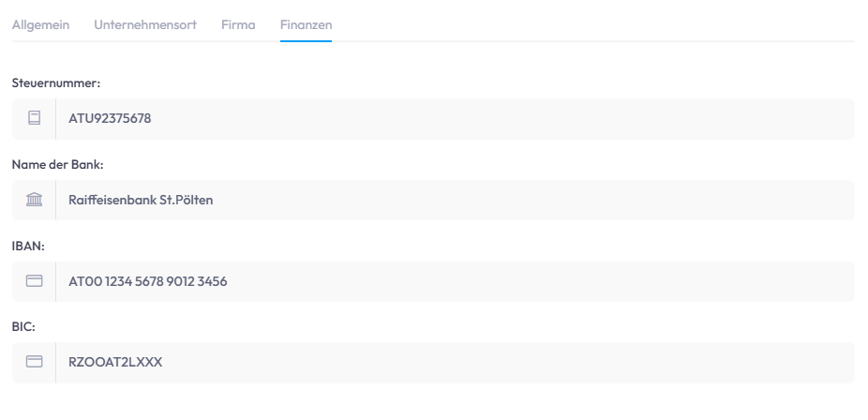Click the book icon beside the tax number
Image resolution: width=868 pixels, height=420 pixels.
35,119
